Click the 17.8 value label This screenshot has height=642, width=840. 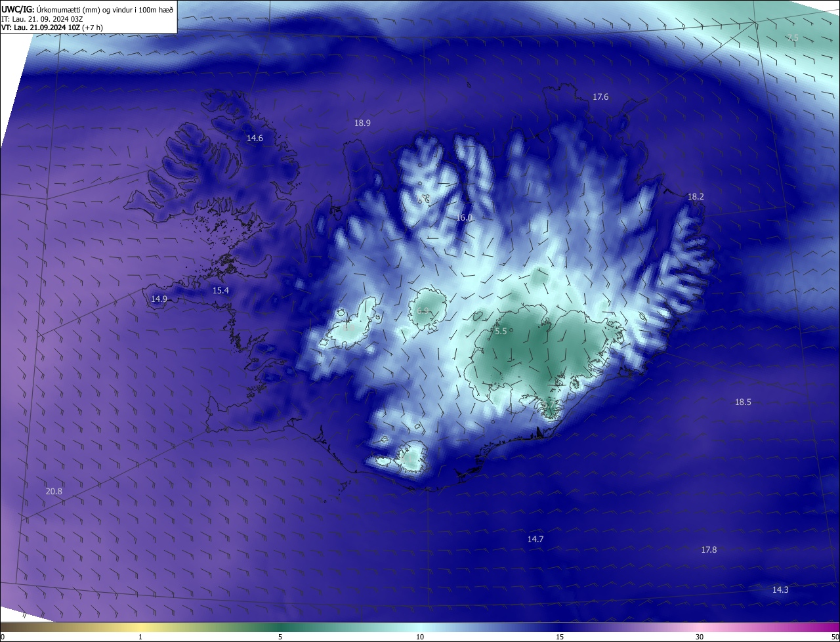[x=709, y=550]
